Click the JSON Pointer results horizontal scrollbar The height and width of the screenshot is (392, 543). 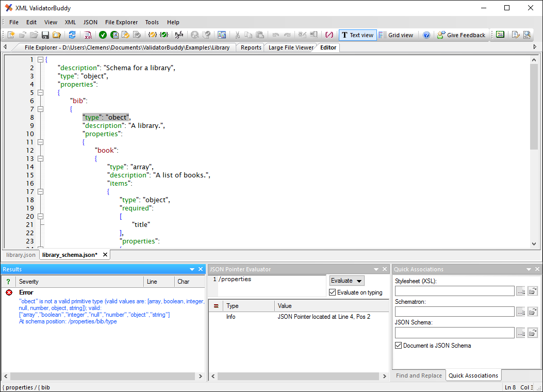pyautogui.click(x=299, y=376)
